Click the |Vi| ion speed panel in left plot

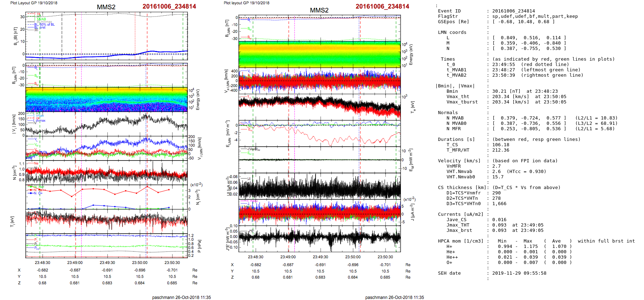coord(106,124)
